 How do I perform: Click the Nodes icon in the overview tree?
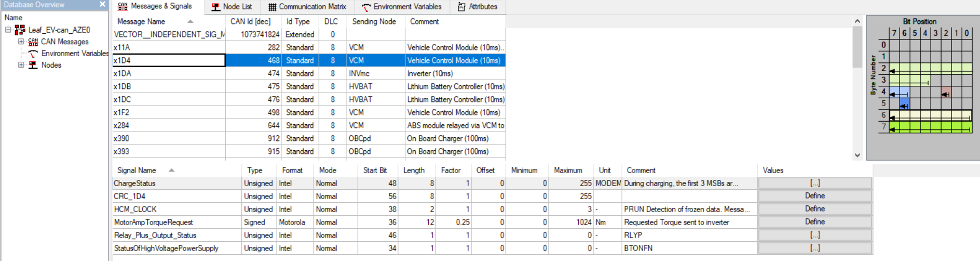33,65
